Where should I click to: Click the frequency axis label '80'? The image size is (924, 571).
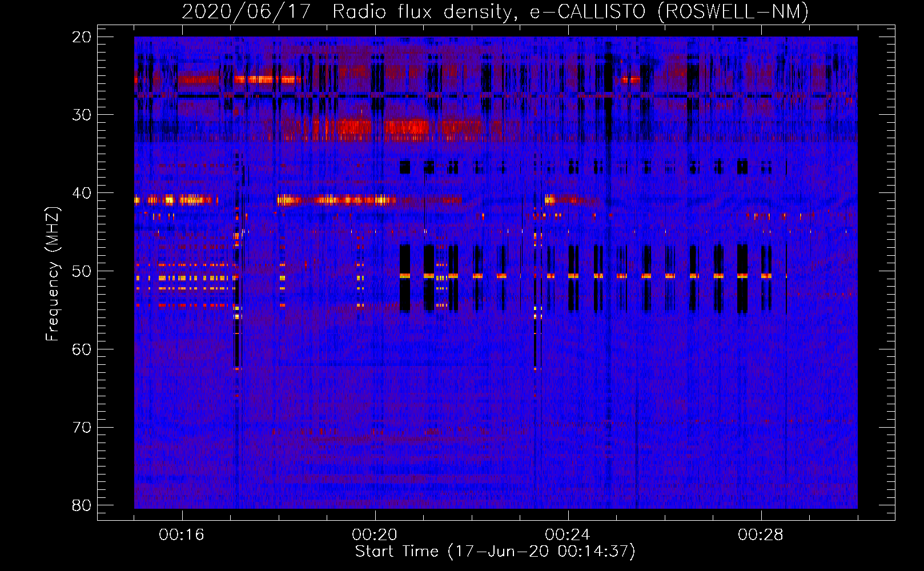(x=82, y=505)
